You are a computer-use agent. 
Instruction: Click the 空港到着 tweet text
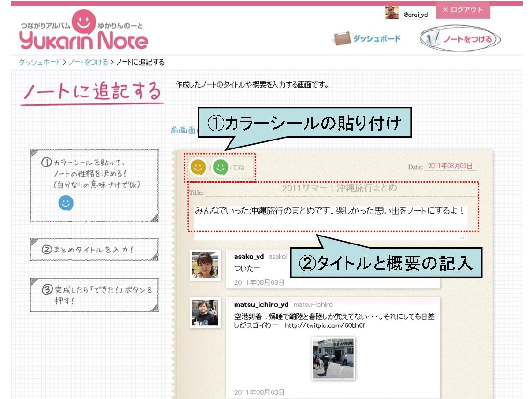pyautogui.click(x=334, y=321)
